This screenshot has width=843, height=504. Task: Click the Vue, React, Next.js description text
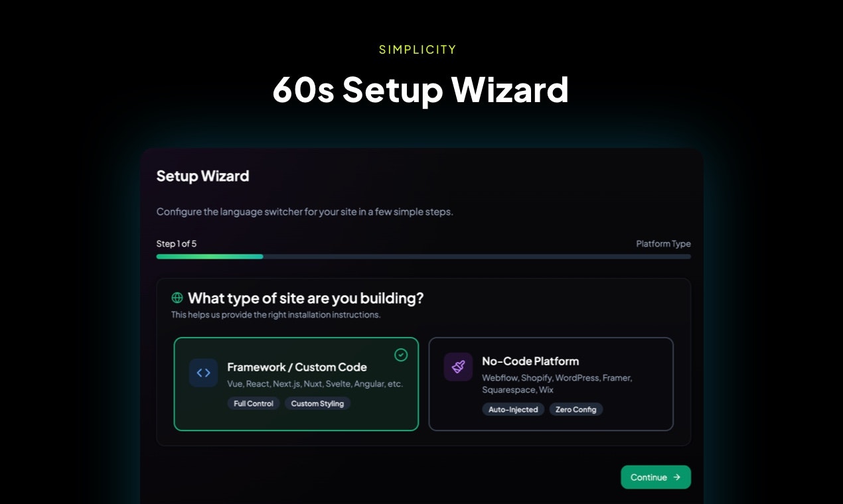(x=315, y=383)
